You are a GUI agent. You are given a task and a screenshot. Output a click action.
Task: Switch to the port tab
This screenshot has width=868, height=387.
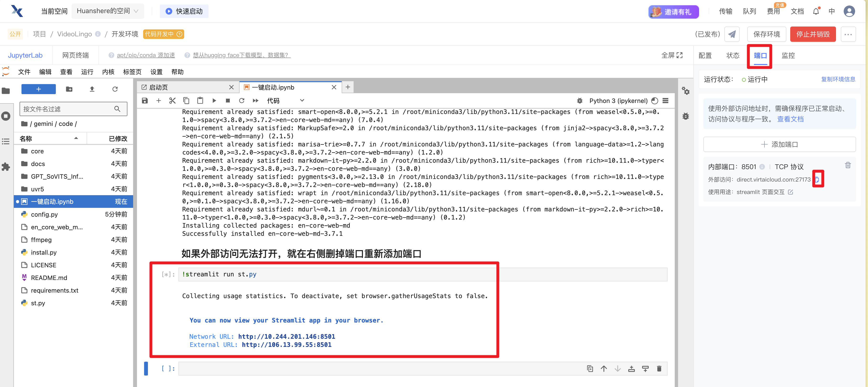[760, 55]
